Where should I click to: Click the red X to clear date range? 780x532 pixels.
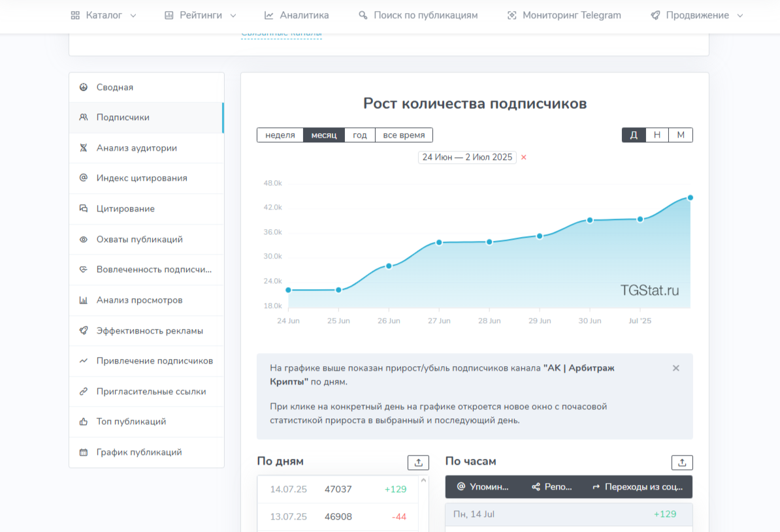tap(524, 157)
